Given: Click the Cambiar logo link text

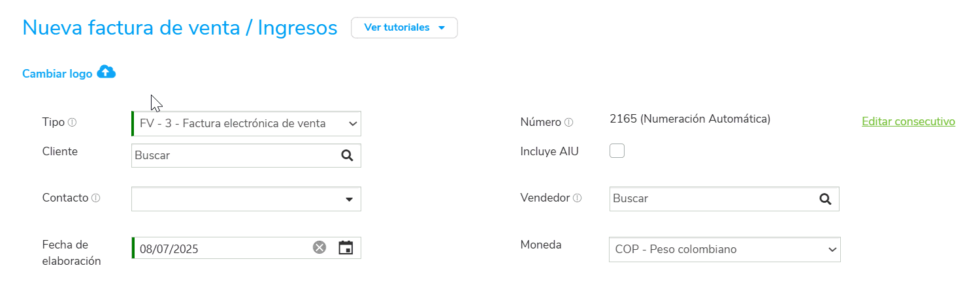Looking at the screenshot, I should point(57,74).
